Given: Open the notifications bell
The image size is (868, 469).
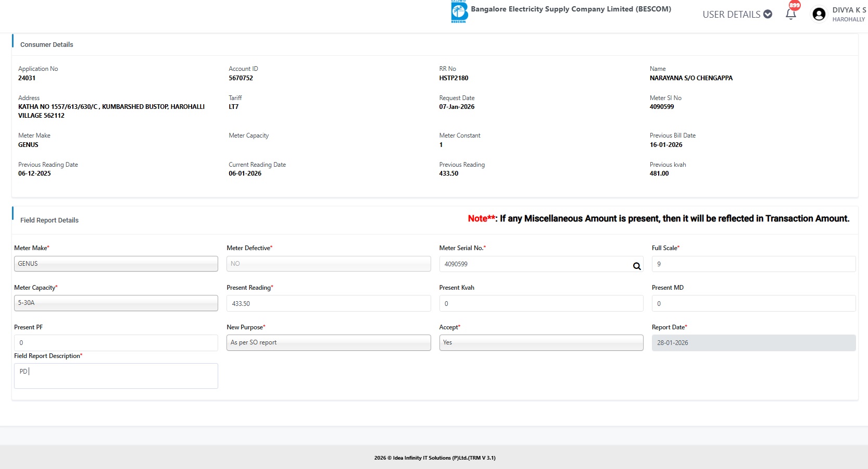Looking at the screenshot, I should pyautogui.click(x=790, y=14).
